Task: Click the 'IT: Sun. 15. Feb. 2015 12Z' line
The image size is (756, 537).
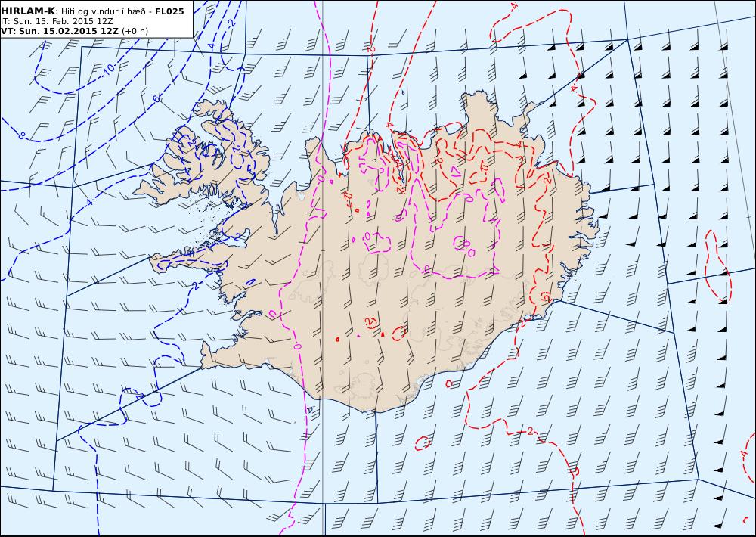Action: click(57, 21)
